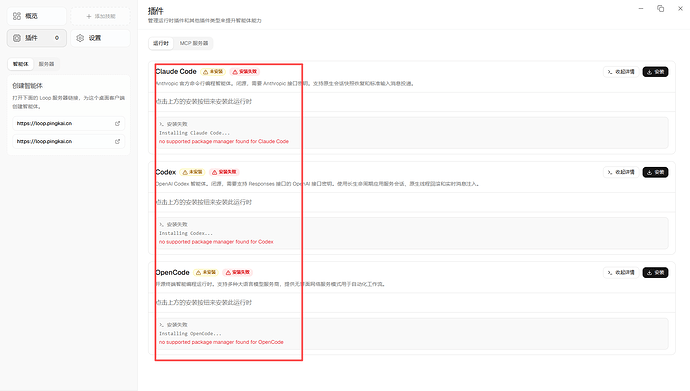The width and height of the screenshot is (690, 391).
Task: Open the 概览 overview page in the sidebar
Action: click(x=37, y=16)
